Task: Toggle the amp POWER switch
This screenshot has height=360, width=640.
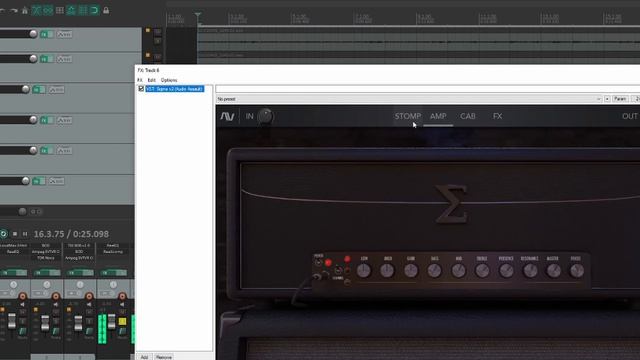Action: click(318, 262)
